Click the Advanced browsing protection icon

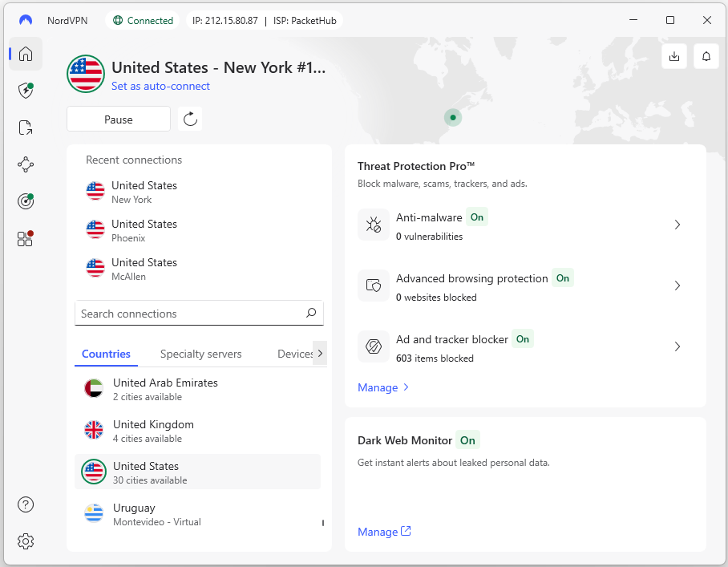pyautogui.click(x=374, y=286)
